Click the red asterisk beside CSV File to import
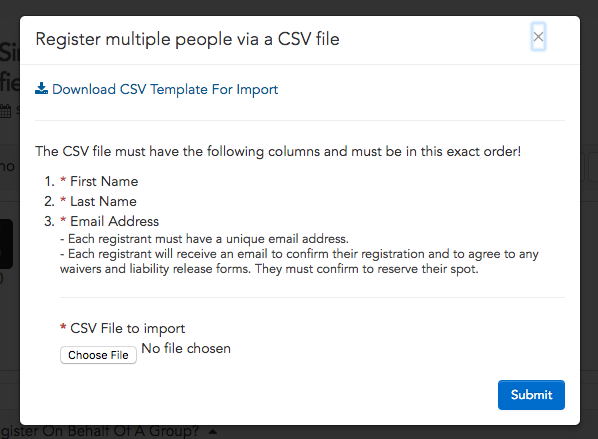 63,327
